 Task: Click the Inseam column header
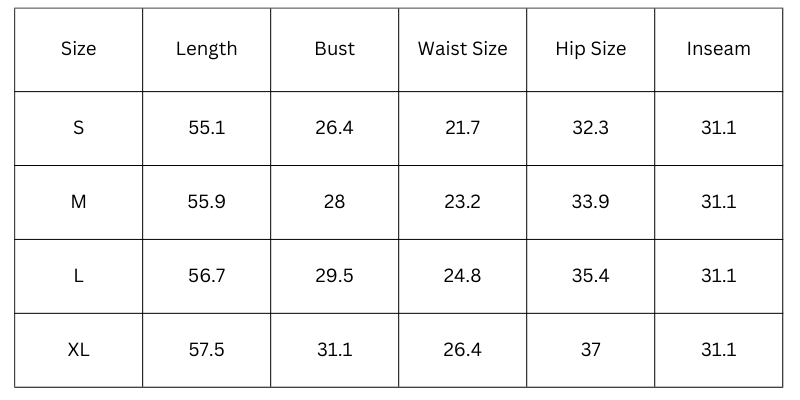(718, 49)
